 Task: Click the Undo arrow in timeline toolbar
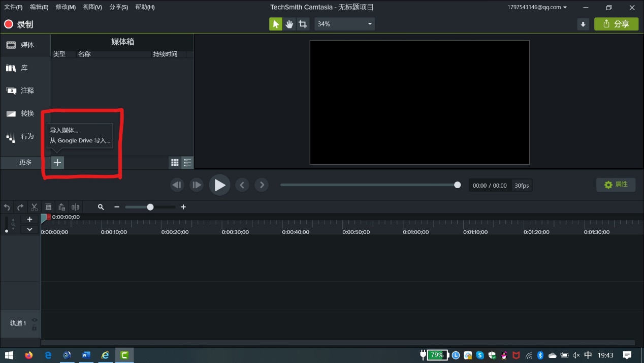click(x=7, y=207)
